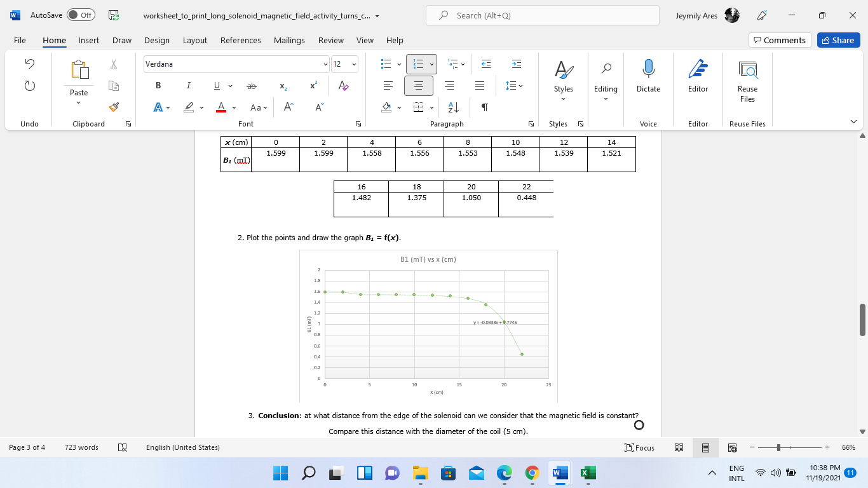Expand the borders options arrow

click(431, 107)
